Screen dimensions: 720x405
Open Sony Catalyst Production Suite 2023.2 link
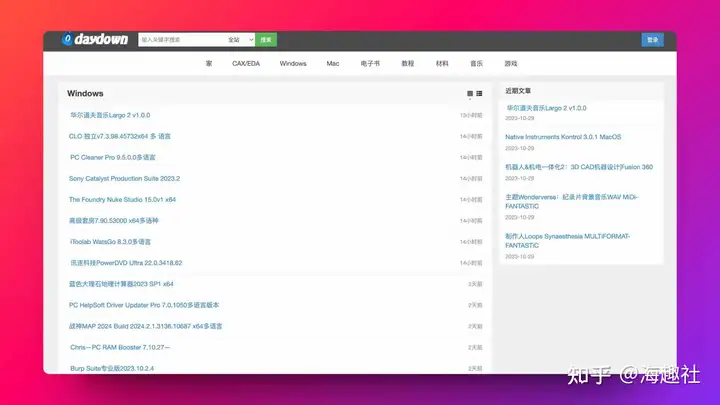click(x=124, y=178)
